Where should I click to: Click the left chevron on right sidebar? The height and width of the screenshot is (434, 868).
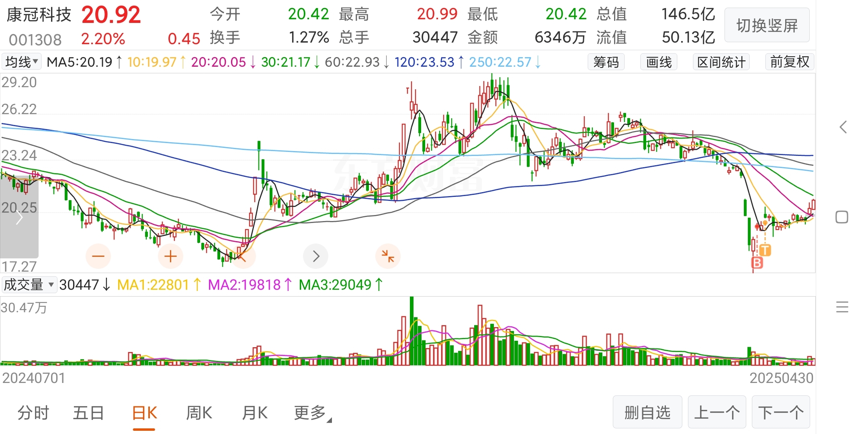843,127
